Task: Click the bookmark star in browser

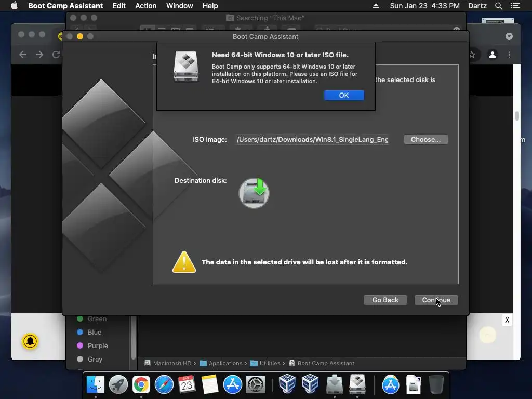Action: pos(472,55)
